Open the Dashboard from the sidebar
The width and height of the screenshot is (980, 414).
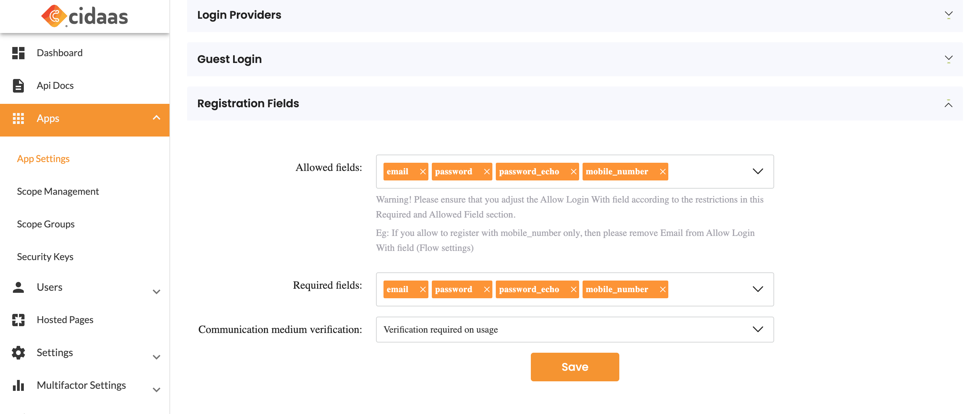(x=59, y=52)
